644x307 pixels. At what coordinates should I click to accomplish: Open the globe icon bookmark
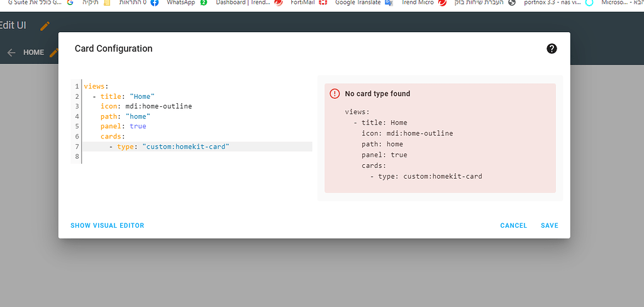tap(511, 3)
